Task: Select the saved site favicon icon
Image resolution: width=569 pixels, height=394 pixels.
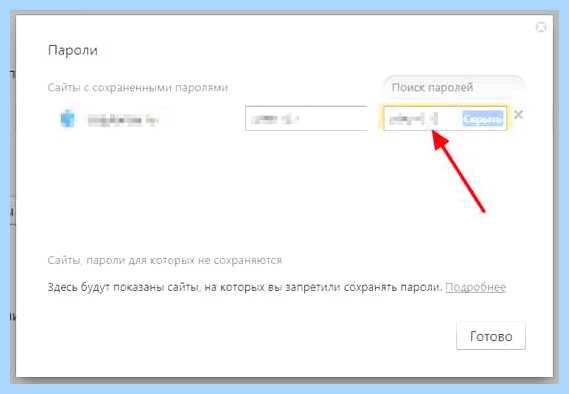Action: 67,119
